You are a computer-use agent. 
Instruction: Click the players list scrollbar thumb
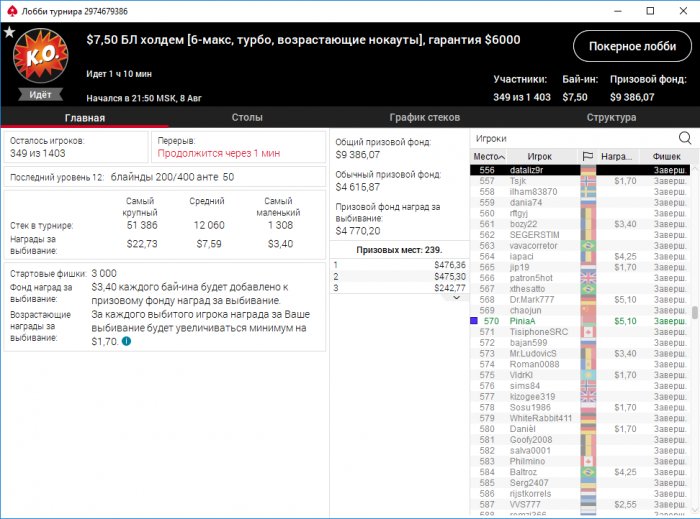click(695, 312)
